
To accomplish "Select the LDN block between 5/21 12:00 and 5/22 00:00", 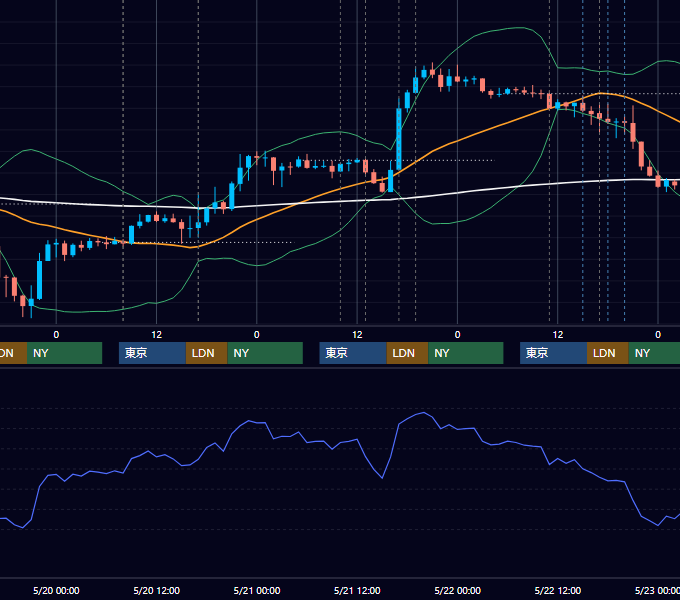I will [407, 353].
